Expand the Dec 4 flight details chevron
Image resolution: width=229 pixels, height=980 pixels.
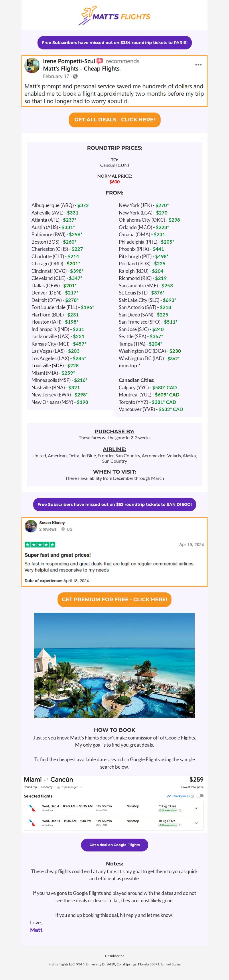click(x=196, y=808)
